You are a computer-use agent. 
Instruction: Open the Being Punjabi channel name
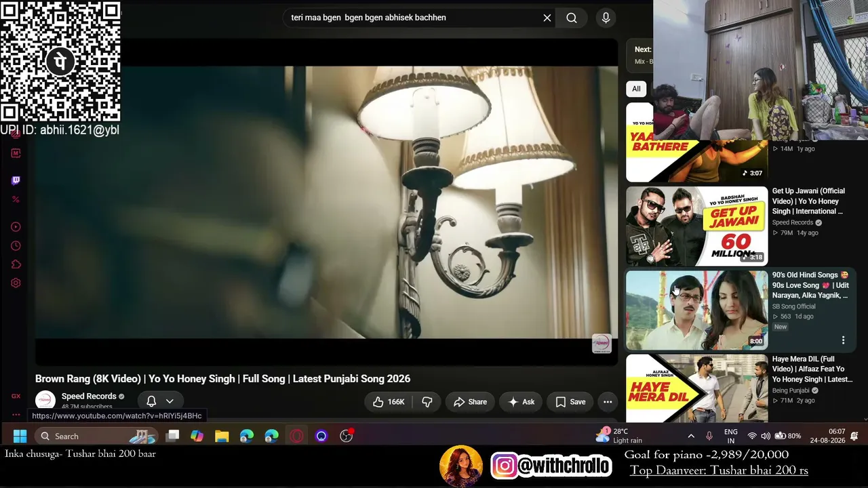tap(791, 390)
